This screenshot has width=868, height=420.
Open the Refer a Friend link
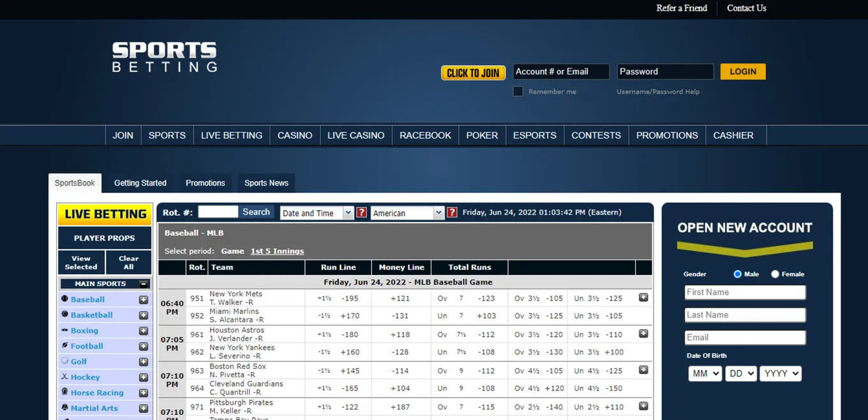682,8
